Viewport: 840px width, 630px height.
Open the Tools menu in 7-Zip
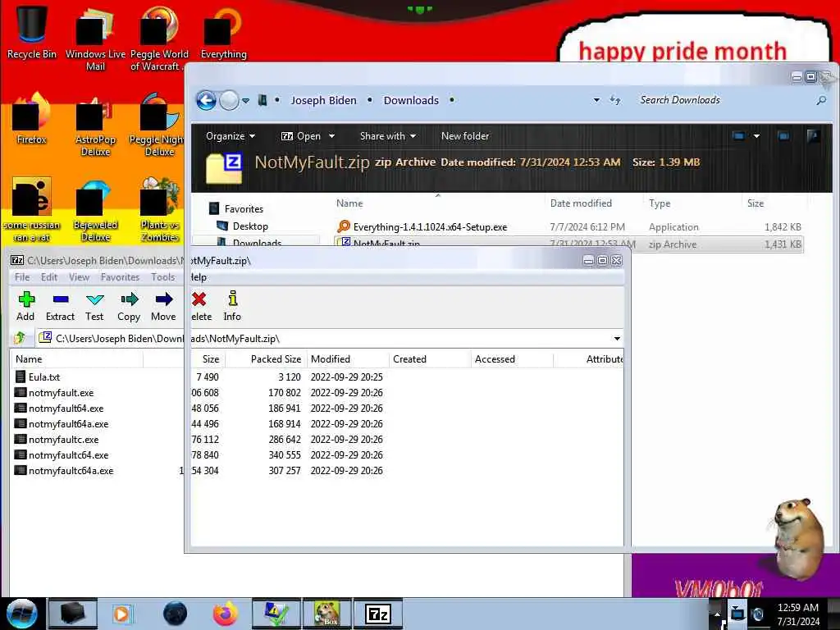coord(163,277)
